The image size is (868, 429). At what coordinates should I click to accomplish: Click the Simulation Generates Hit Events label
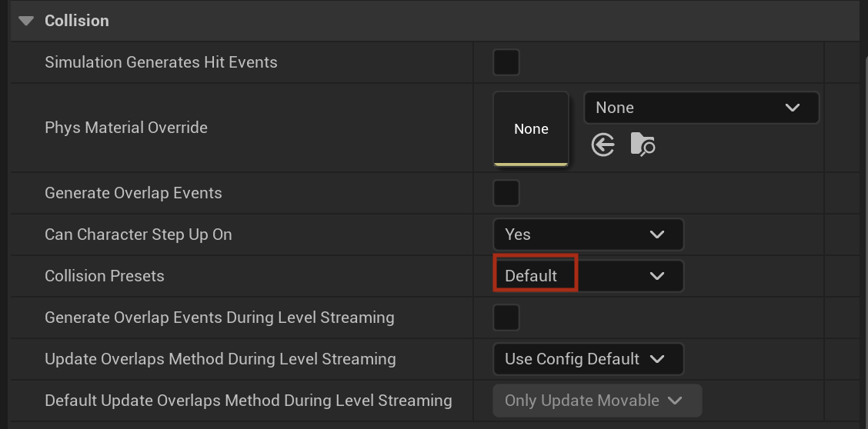pyautogui.click(x=161, y=62)
